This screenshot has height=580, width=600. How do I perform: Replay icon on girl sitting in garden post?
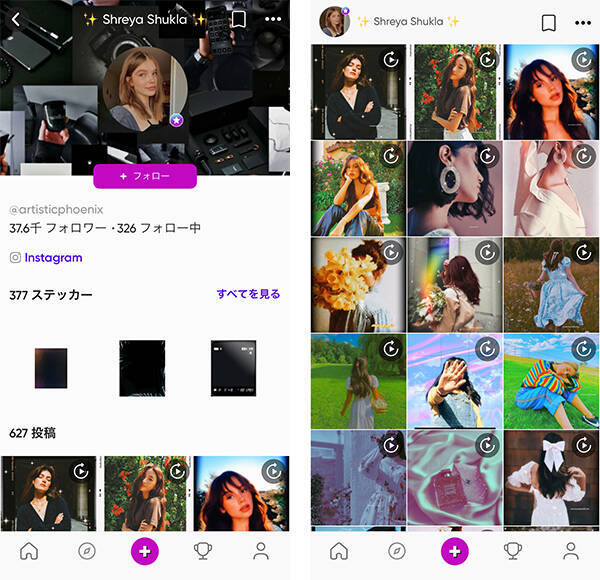(x=391, y=156)
